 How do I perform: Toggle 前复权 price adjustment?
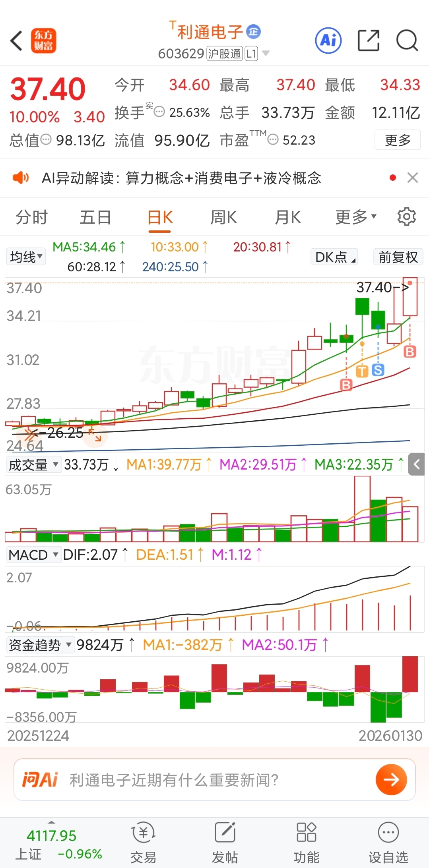coord(398,257)
